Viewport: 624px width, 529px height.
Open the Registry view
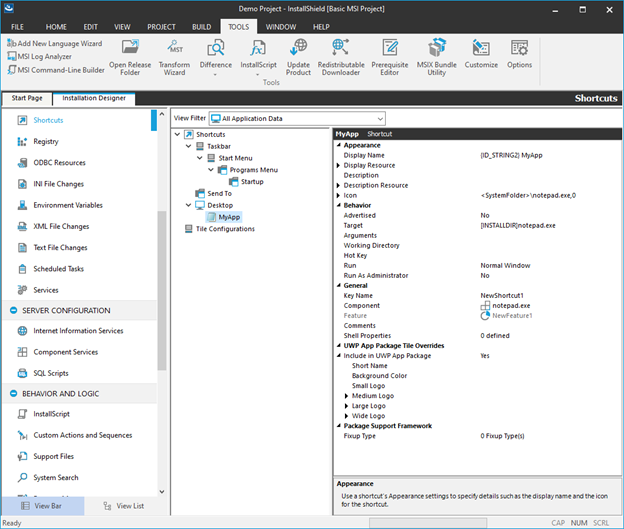point(46,141)
